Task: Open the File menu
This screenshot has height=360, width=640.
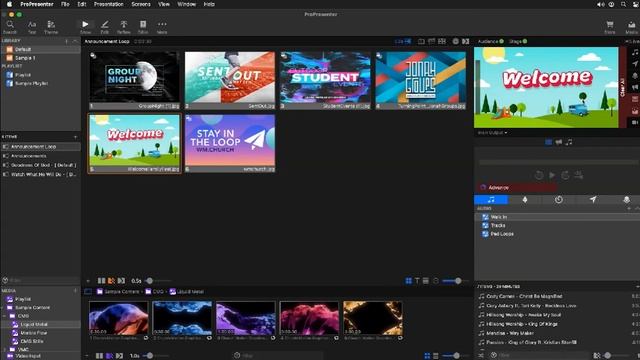Action: 65,4
